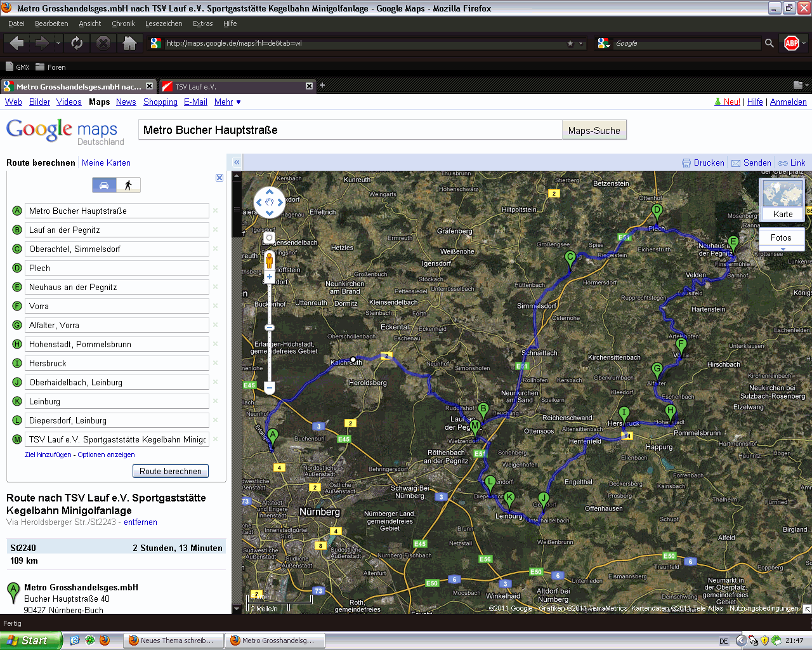Click the Metro Bucher Hauptstraße search field
The width and height of the screenshot is (812, 650).
point(350,130)
